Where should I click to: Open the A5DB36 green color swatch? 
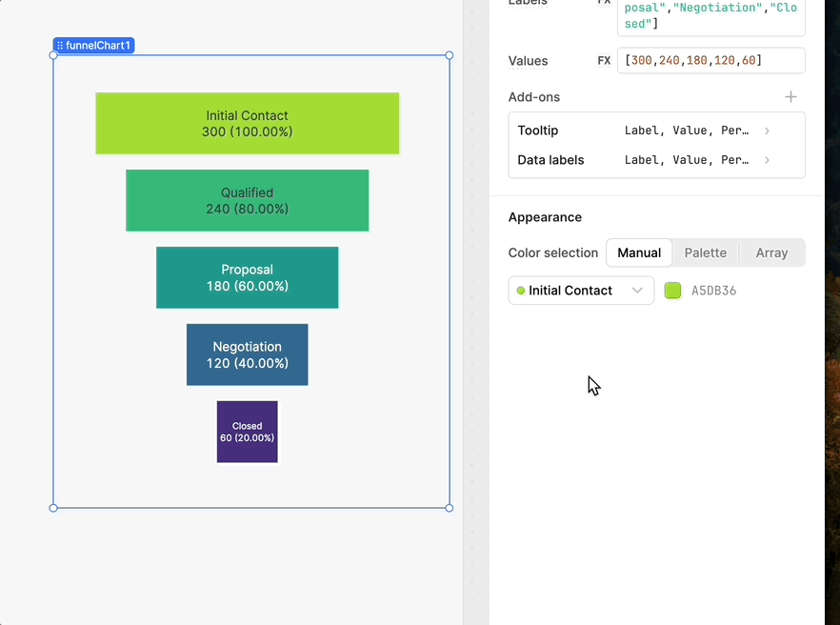pos(672,291)
